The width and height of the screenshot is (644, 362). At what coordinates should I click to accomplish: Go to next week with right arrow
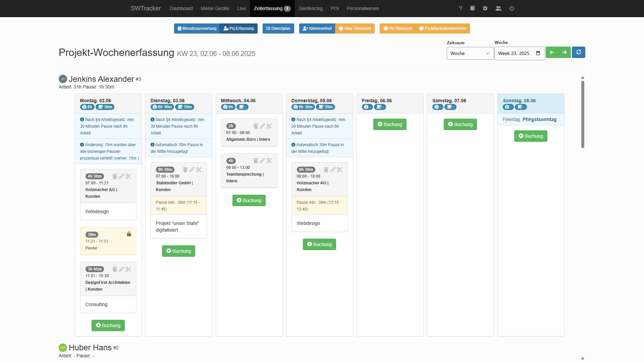tap(565, 52)
